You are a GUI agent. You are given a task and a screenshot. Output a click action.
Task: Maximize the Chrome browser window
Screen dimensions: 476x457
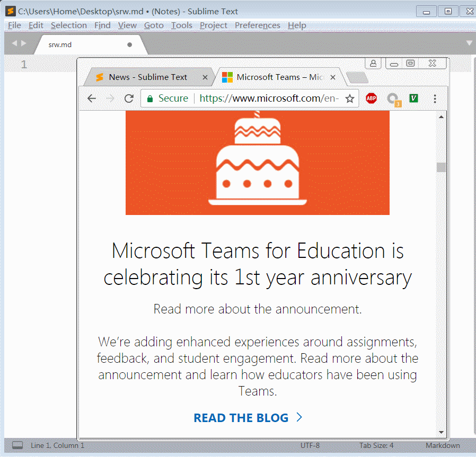coord(410,64)
